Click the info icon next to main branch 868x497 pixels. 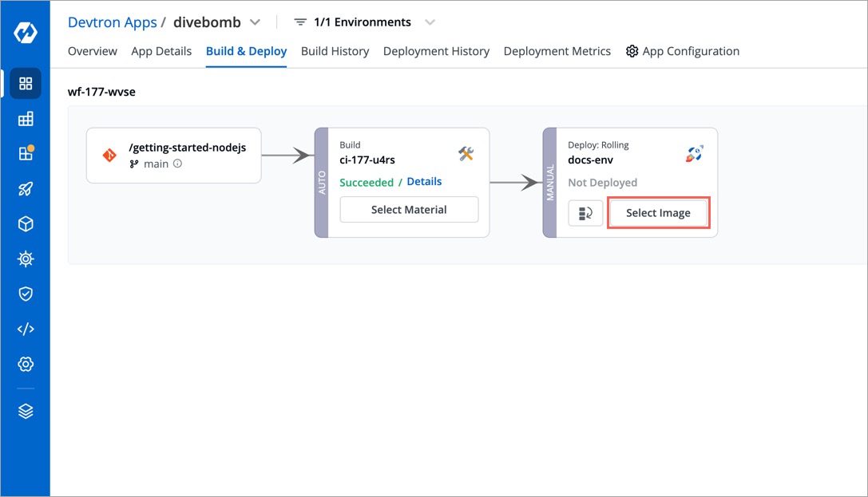tap(177, 164)
